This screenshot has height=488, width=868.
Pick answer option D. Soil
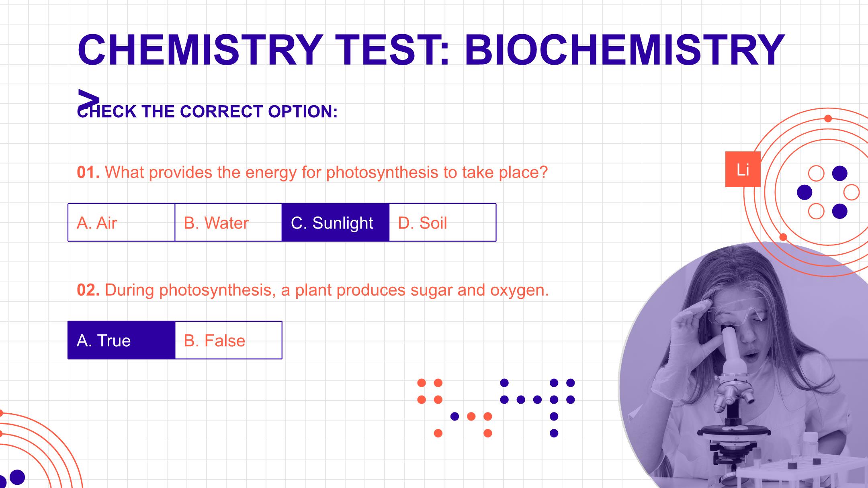(442, 223)
